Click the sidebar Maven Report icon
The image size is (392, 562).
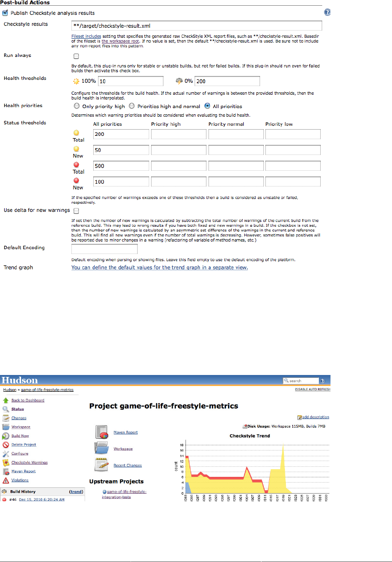[6, 471]
